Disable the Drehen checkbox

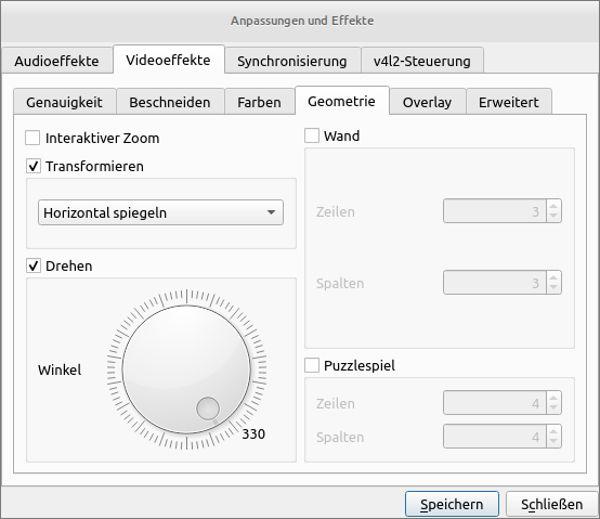(34, 265)
